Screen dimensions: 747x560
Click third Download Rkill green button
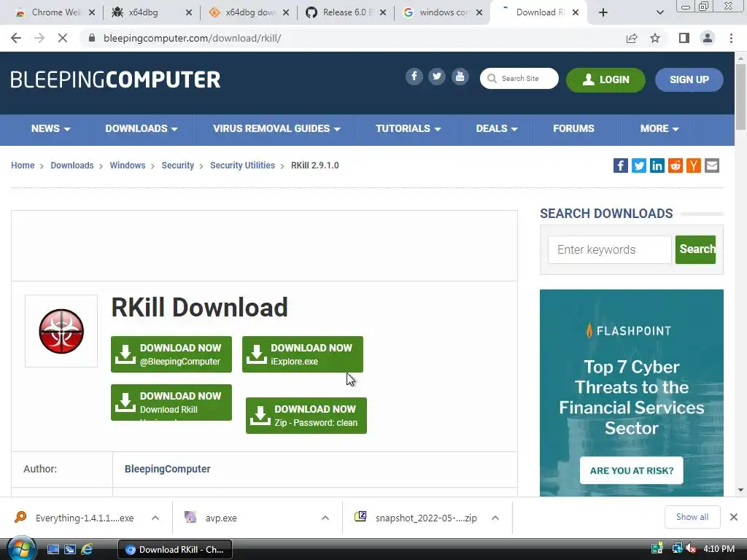point(171,402)
